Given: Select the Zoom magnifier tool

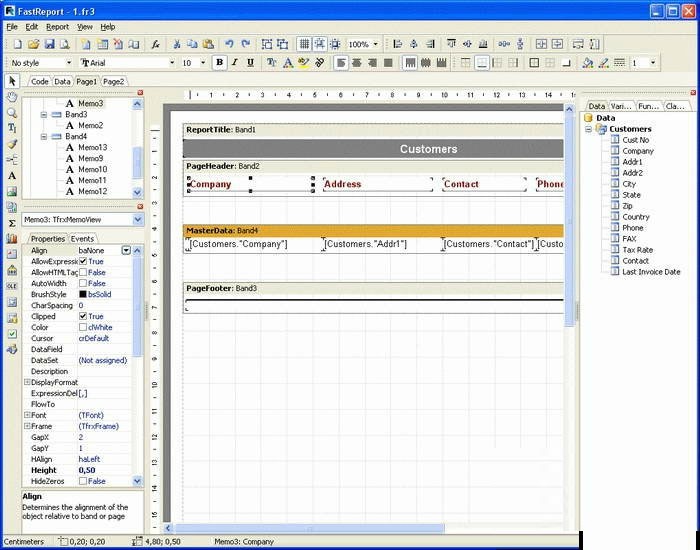Looking at the screenshot, I should [12, 113].
